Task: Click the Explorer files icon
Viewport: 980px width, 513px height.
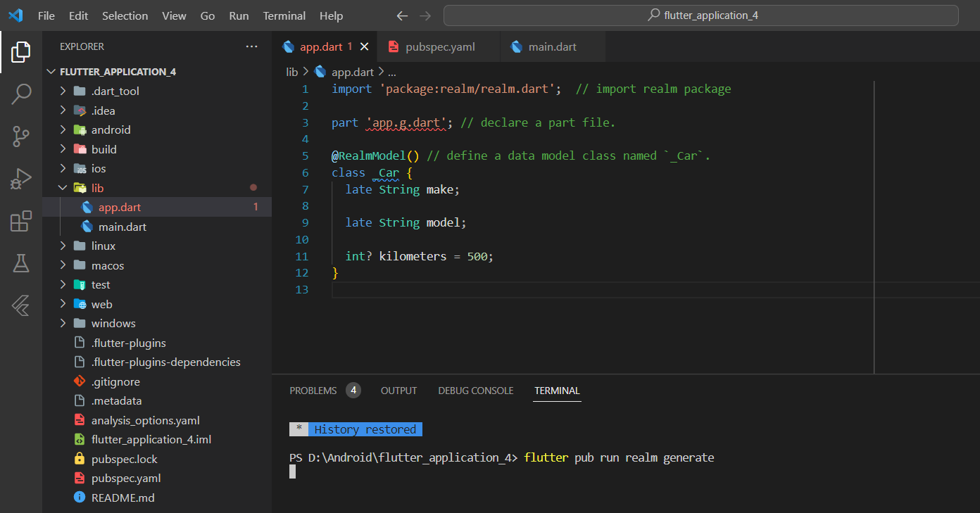Action: coord(21,51)
